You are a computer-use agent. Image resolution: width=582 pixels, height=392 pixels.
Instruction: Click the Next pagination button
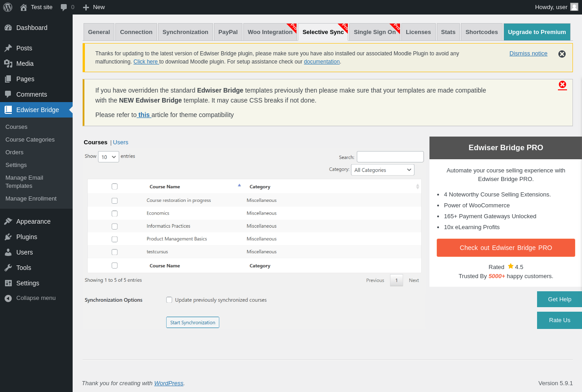coord(414,280)
